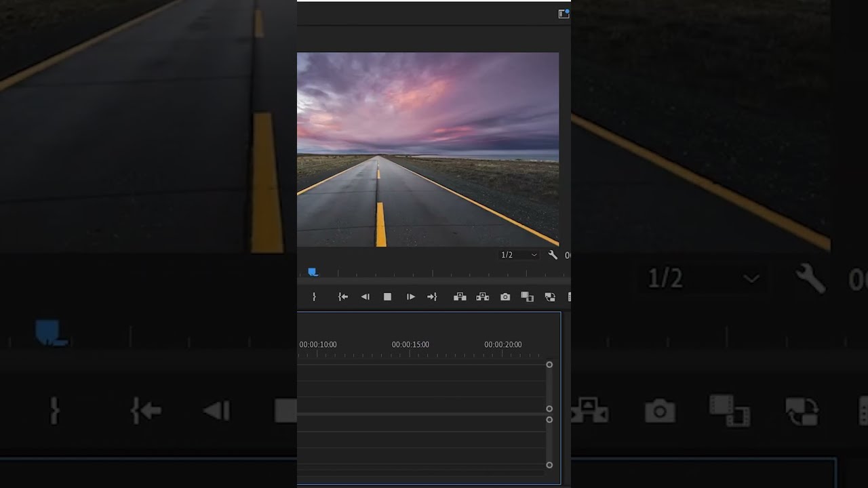This screenshot has width=868, height=488.
Task: Click bottom handle of video tracks scrollbar
Action: click(x=549, y=409)
